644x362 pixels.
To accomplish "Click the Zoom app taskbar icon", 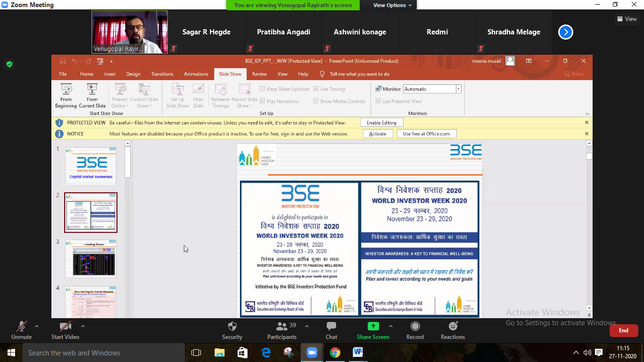I will [x=312, y=353].
